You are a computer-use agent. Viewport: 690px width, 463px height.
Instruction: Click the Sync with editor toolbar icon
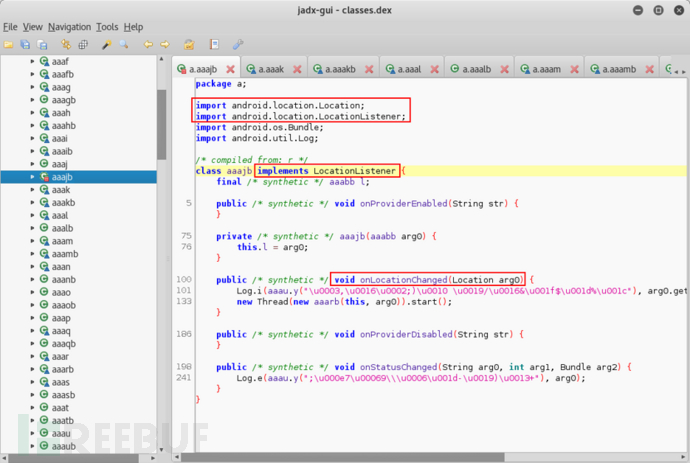(66, 45)
